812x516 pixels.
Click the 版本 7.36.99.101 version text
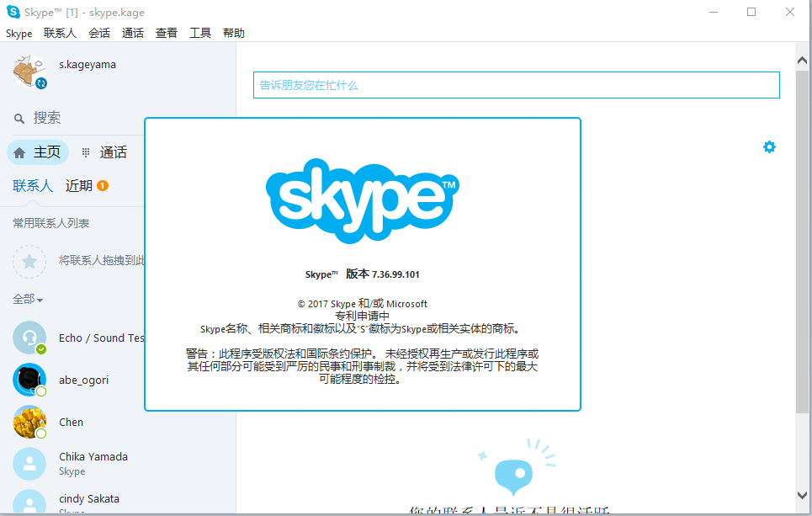point(383,274)
